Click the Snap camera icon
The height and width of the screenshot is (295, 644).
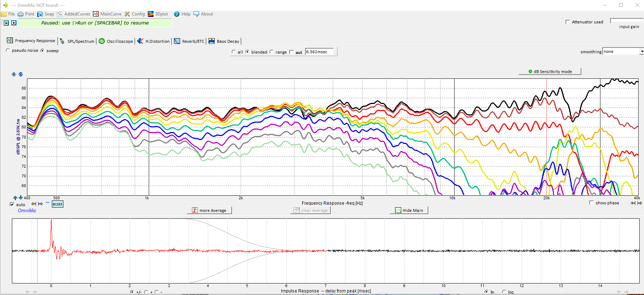(40, 14)
